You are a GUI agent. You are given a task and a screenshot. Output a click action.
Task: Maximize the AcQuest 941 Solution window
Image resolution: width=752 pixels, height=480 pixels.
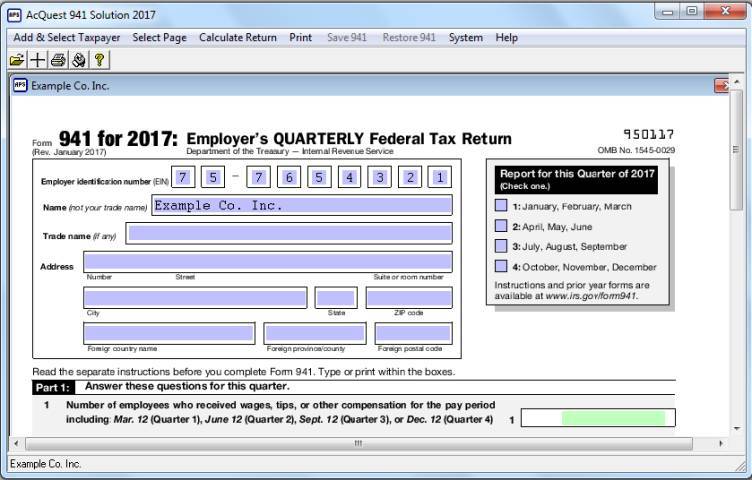tap(692, 11)
